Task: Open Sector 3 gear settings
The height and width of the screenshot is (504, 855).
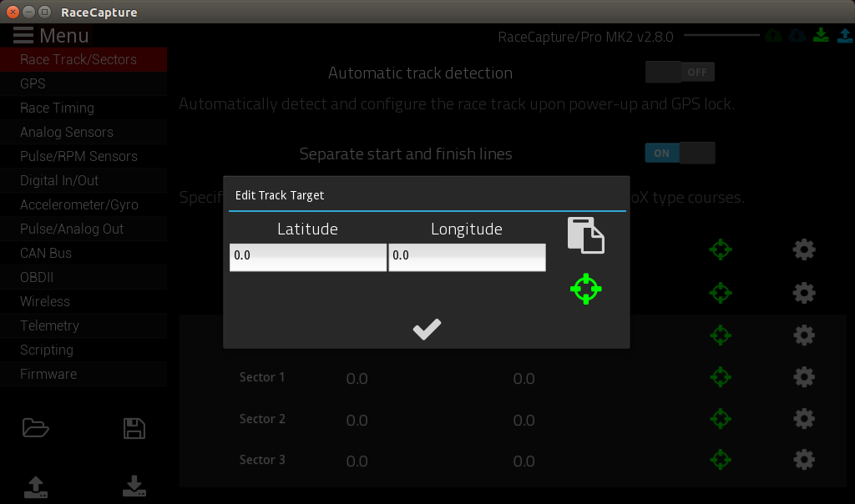Action: 804,460
